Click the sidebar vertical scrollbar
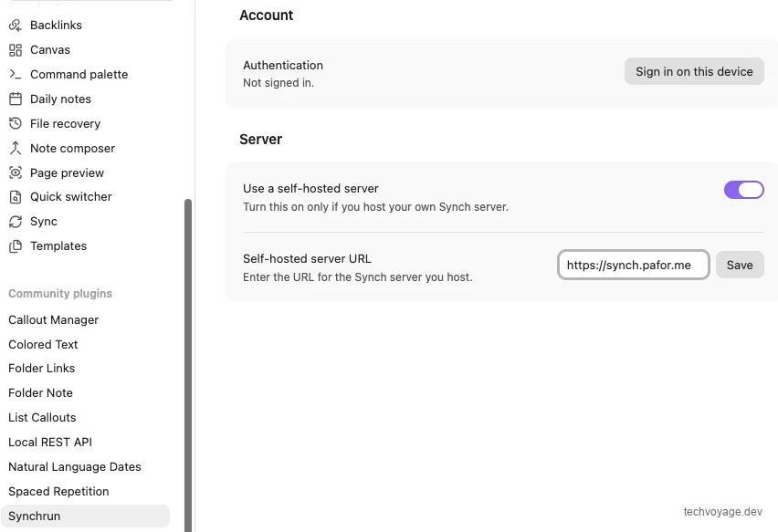 tap(187, 365)
